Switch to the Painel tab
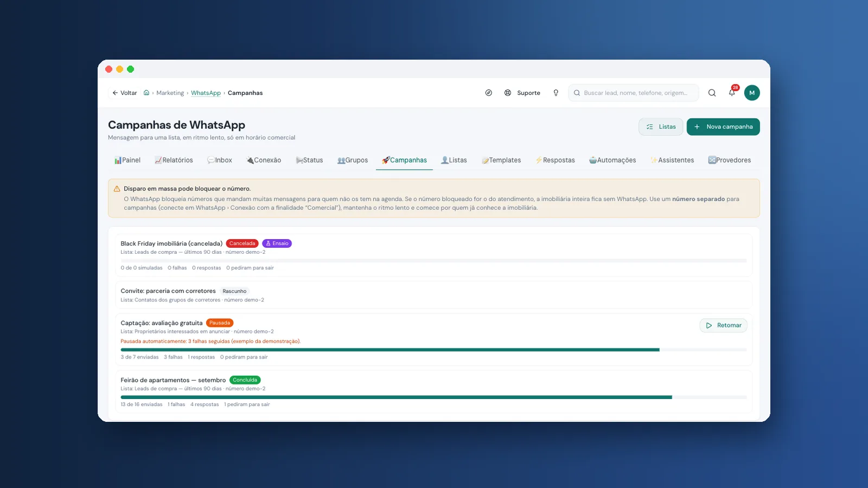 127,160
